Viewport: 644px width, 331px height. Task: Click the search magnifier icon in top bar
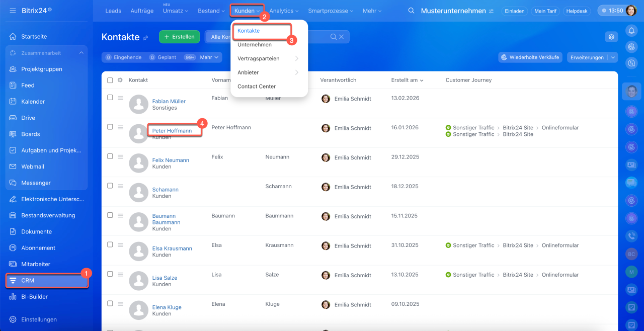[412, 11]
